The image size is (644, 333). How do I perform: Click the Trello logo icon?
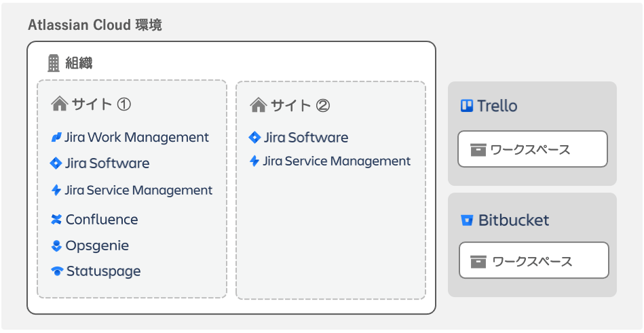point(467,106)
